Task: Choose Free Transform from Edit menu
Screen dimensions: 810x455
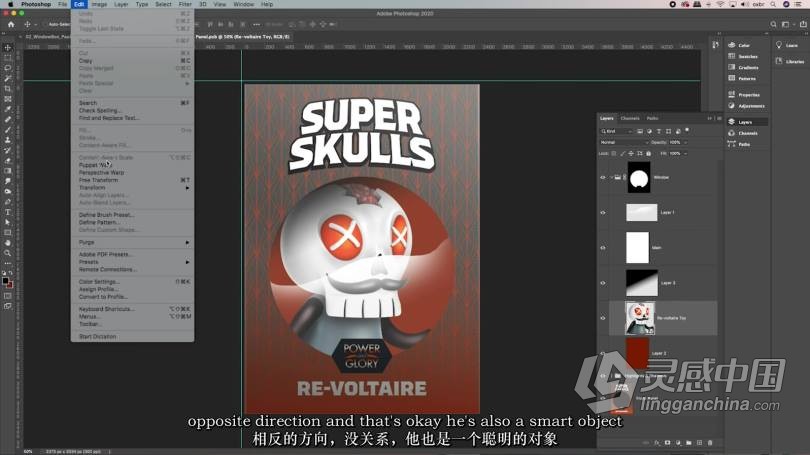Action: pos(133,180)
